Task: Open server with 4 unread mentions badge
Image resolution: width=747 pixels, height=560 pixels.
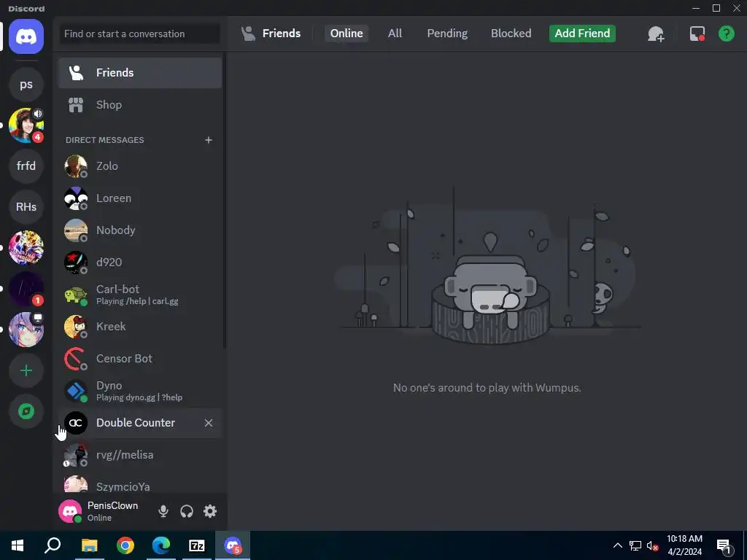Action: tap(26, 125)
